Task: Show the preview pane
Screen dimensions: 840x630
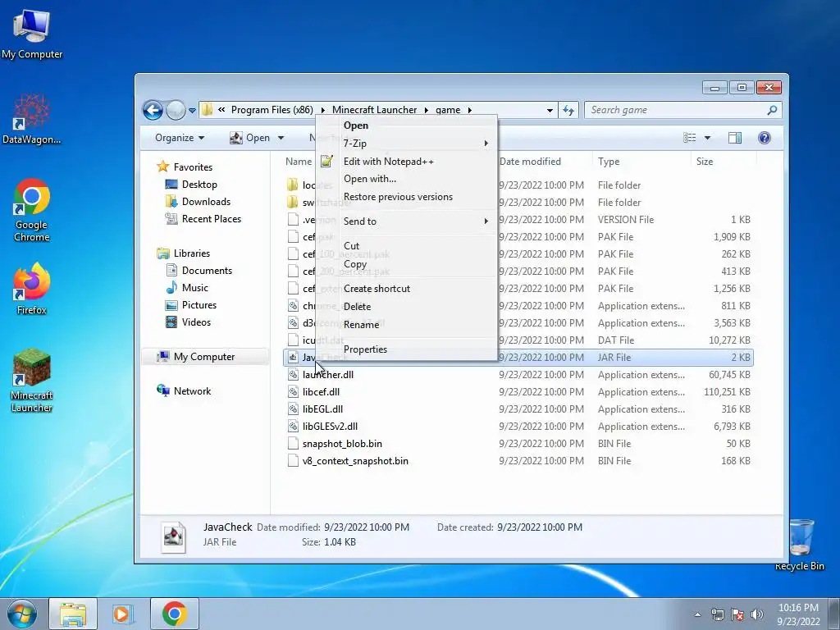Action: point(734,138)
